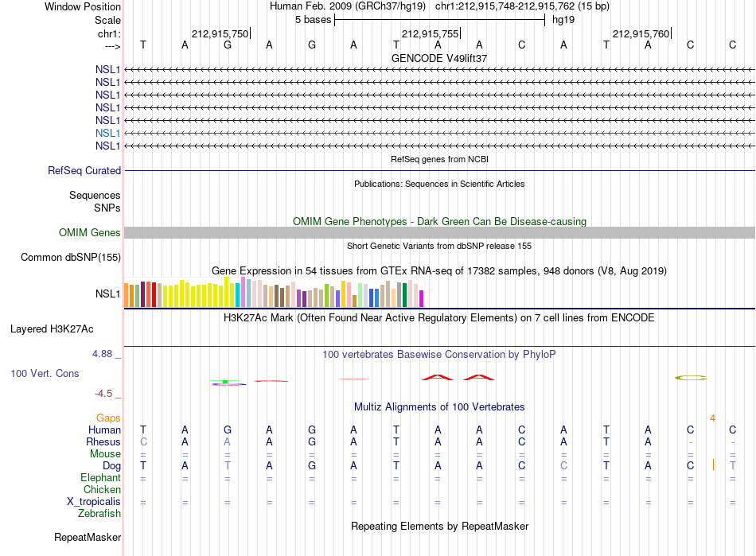
Task: Open the RefSeq Curated track label
Action: 84,170
